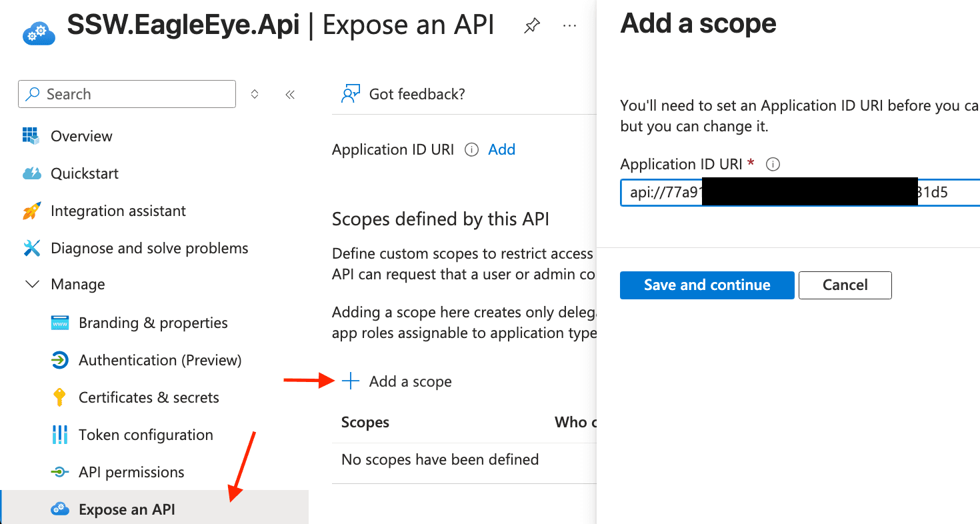This screenshot has width=980, height=524.
Task: Open the ellipsis more options menu
Action: (569, 25)
